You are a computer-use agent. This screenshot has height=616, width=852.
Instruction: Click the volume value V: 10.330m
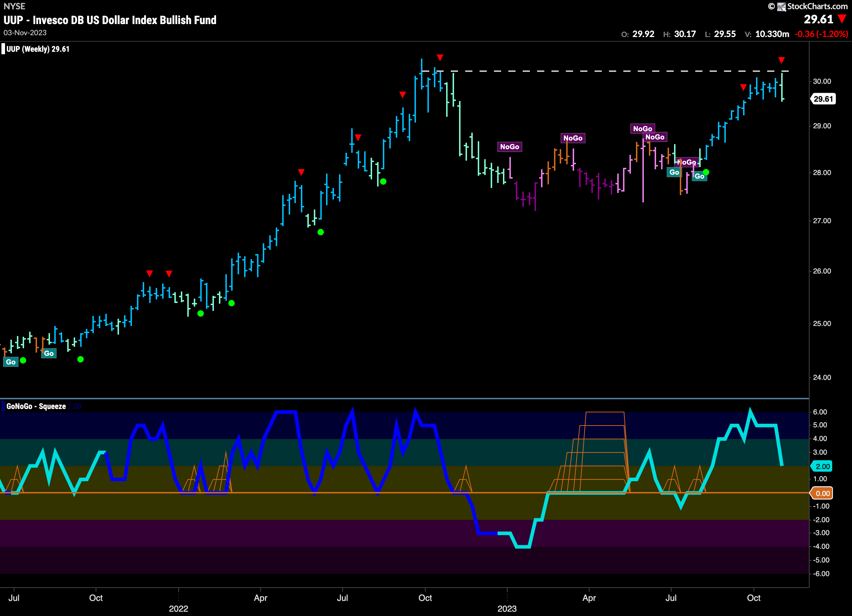coord(767,34)
